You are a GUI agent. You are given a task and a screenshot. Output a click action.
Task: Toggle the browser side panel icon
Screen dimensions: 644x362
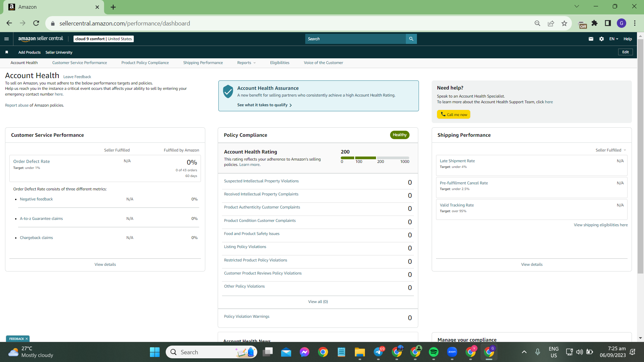pos(608,23)
